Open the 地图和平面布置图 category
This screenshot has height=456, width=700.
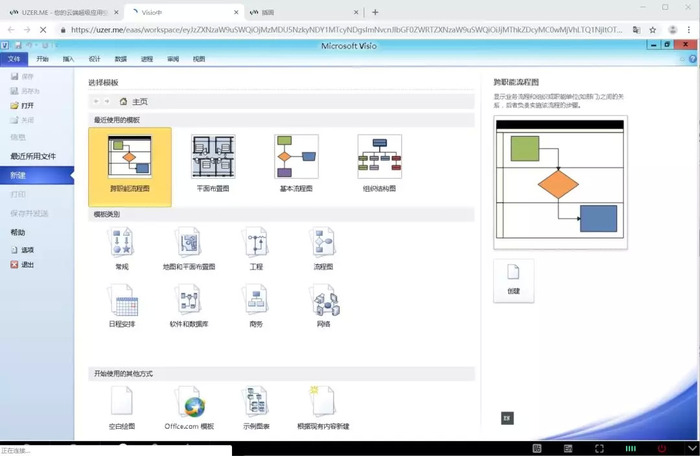point(189,243)
